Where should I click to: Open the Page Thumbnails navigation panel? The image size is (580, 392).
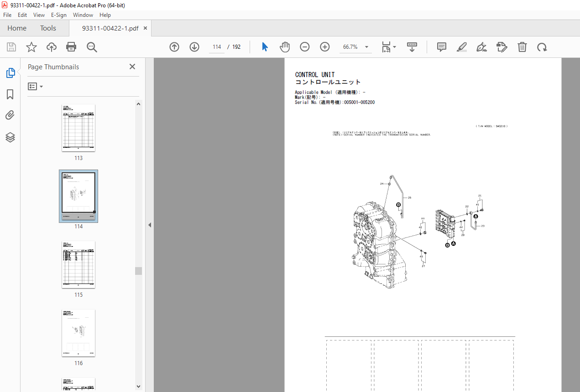pos(10,72)
